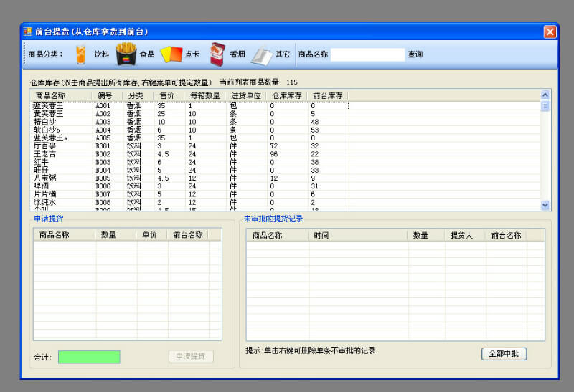
Task: Choose the 点卡 card category icon
Action: tap(170, 54)
